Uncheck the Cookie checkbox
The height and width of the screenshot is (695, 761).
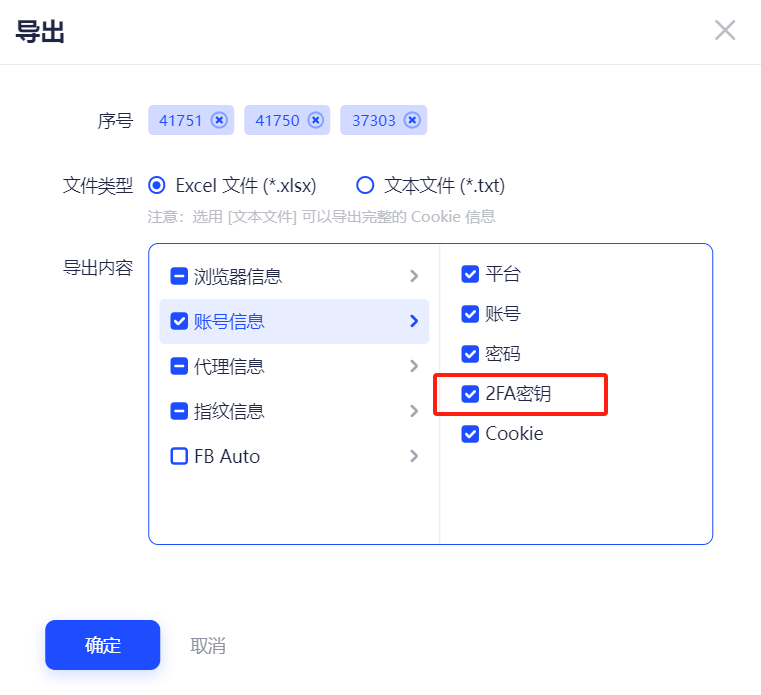tap(470, 433)
